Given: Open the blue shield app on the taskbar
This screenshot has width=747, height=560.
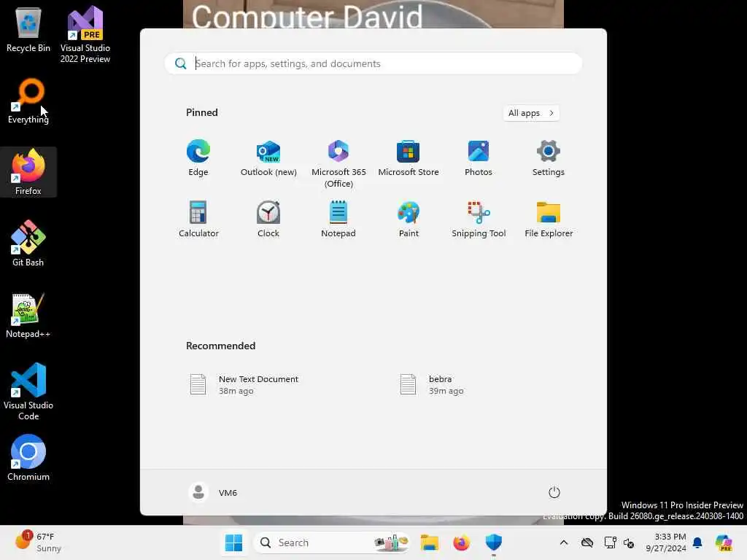Looking at the screenshot, I should (494, 542).
